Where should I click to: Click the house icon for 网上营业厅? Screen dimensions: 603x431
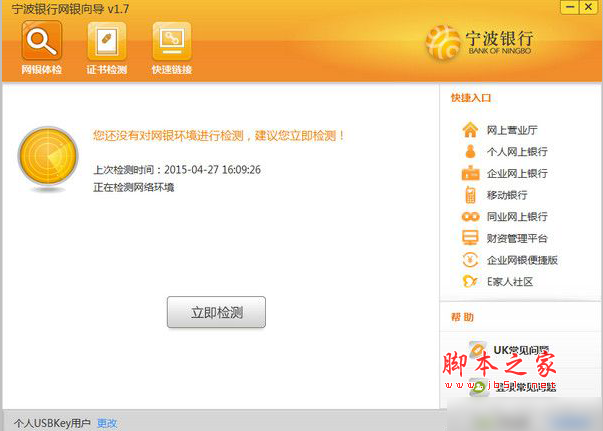(470, 130)
